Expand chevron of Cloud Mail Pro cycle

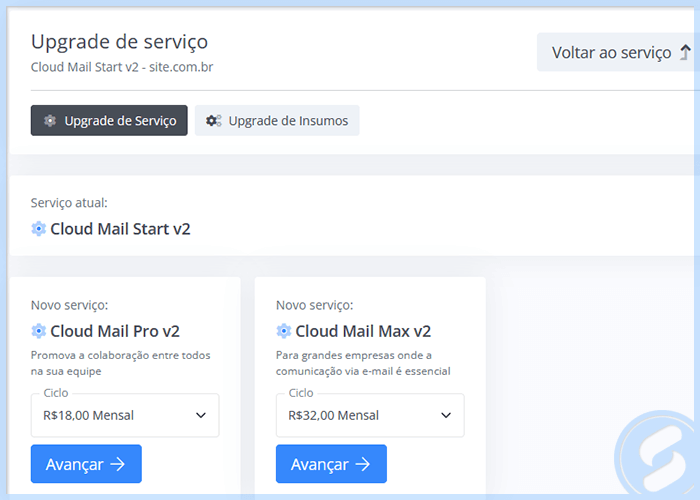(201, 415)
